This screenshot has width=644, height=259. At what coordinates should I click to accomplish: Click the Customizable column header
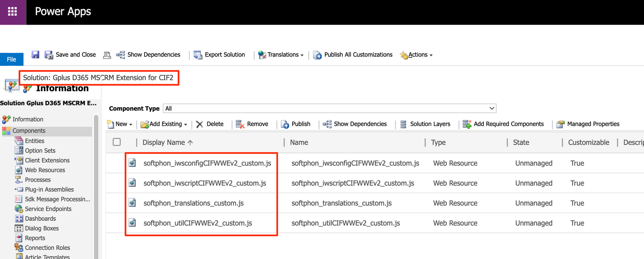[x=588, y=142]
